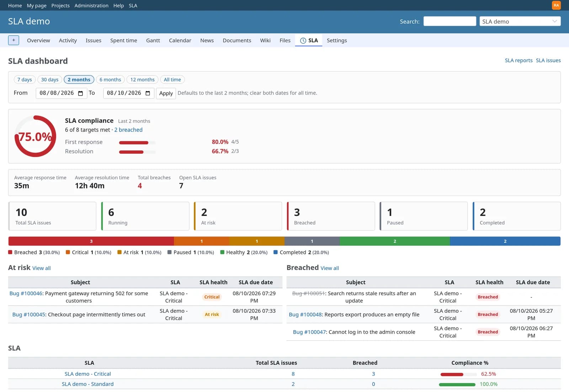
Task: Open View all next to Breached
Action: [330, 268]
